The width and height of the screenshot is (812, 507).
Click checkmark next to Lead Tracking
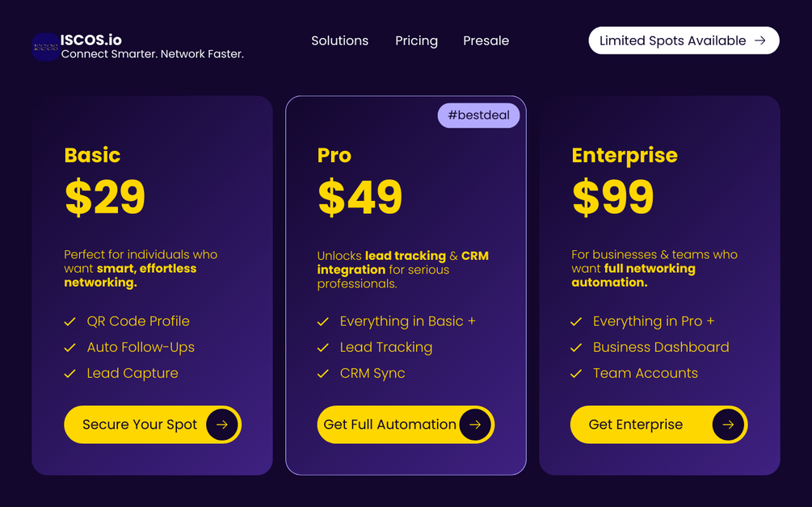pos(323,348)
